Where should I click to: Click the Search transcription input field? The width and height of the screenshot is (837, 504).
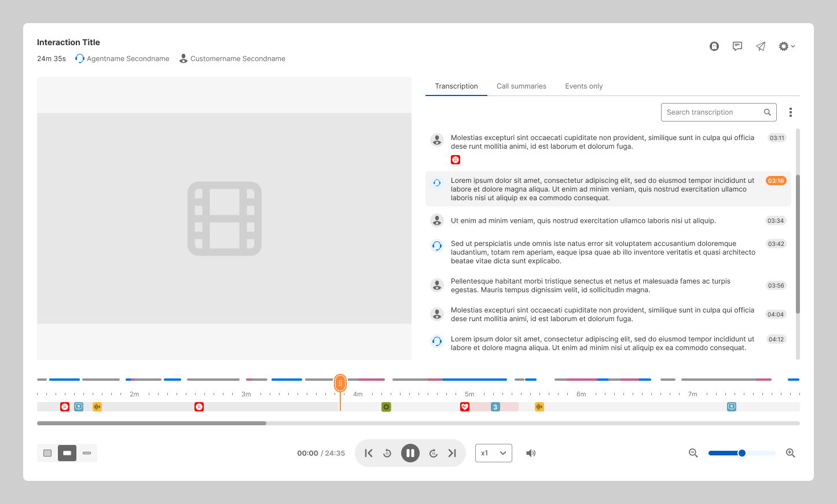712,112
